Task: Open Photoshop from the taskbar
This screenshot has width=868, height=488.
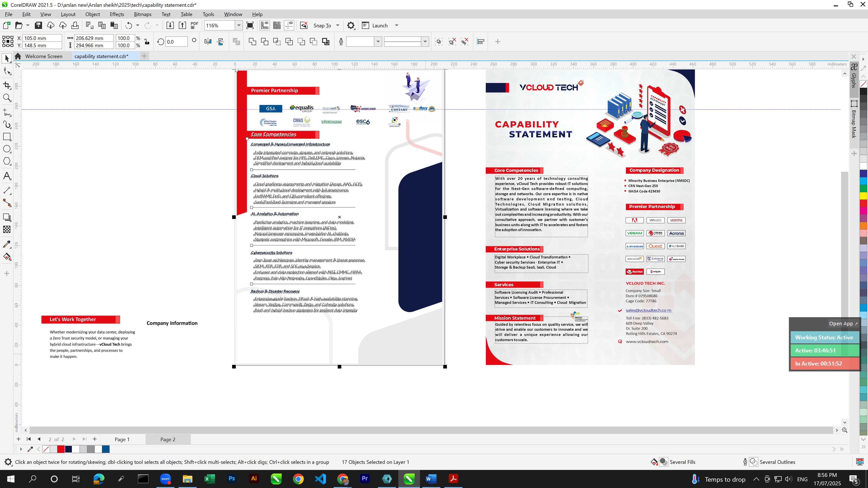Action: coord(231,479)
